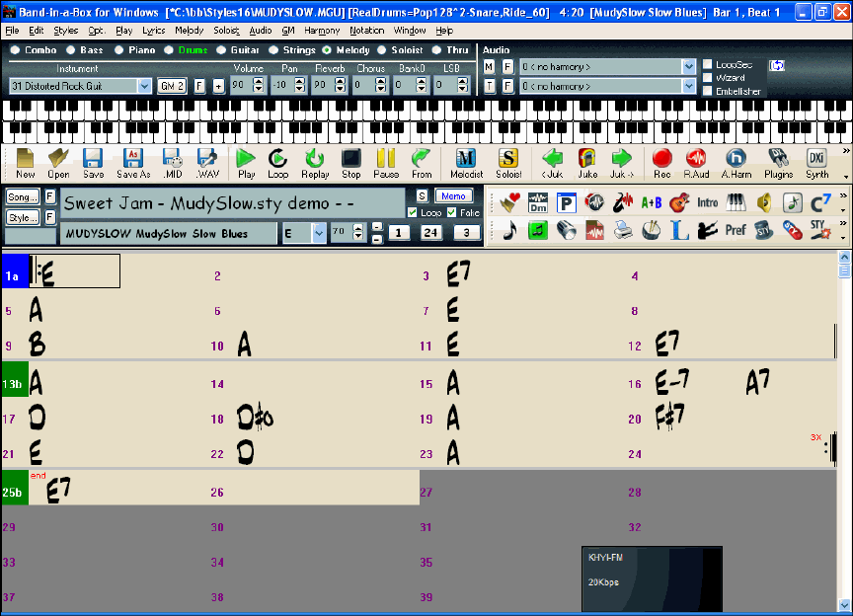Viewport: 853px width, 616px height.
Task: Click the drum window icon
Action: coord(651,230)
